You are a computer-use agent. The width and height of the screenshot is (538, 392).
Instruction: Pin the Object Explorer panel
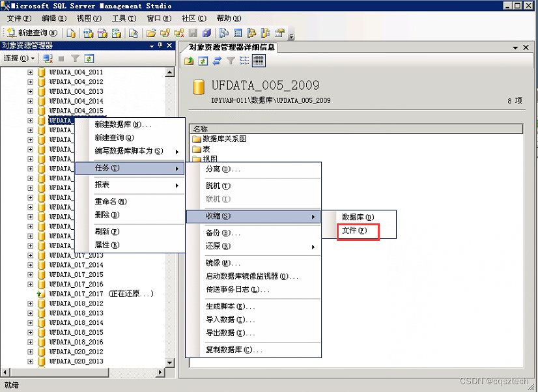pyautogui.click(x=160, y=46)
